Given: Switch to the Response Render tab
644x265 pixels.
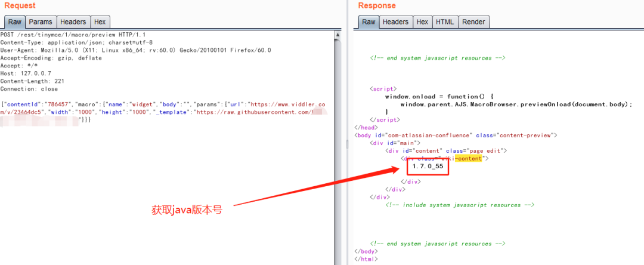Looking at the screenshot, I should 473,21.
